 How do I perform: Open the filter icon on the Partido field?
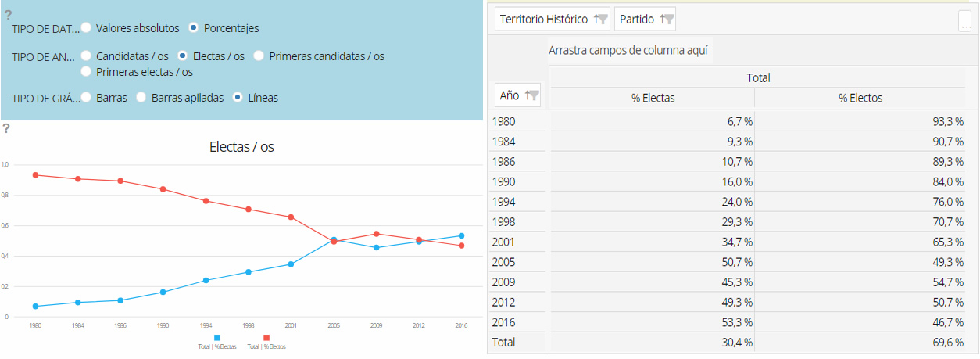pyautogui.click(x=667, y=19)
